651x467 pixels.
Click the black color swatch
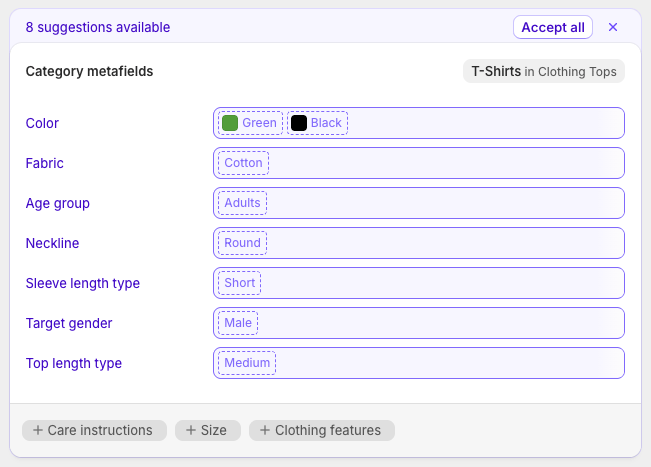pos(299,123)
